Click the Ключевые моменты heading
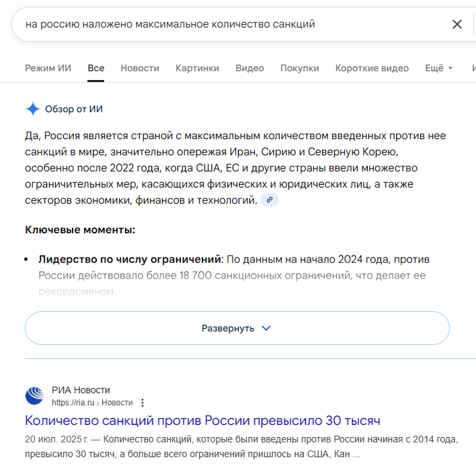The image size is (476, 476). 80,230
